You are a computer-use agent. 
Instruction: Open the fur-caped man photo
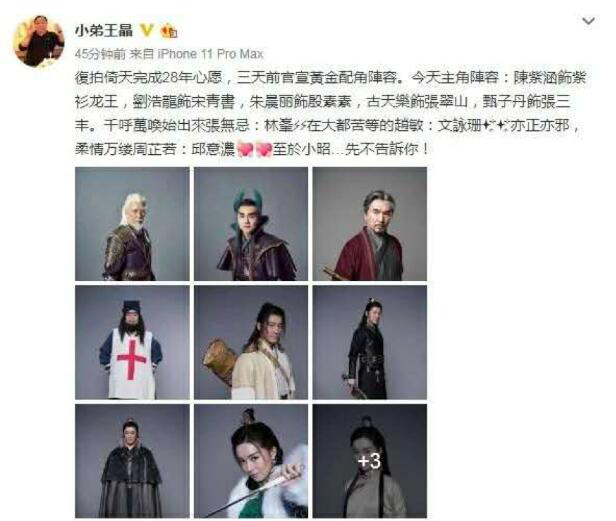pyautogui.click(x=132, y=461)
